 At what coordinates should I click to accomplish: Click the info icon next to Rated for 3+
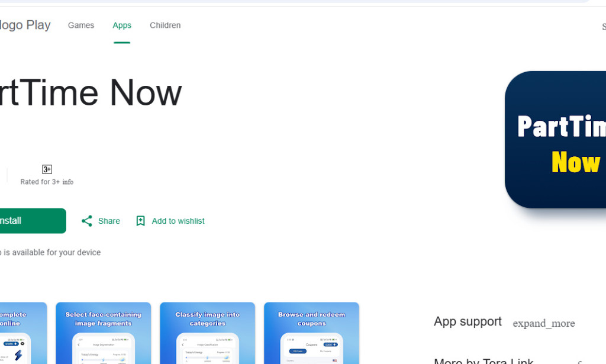coord(68,182)
